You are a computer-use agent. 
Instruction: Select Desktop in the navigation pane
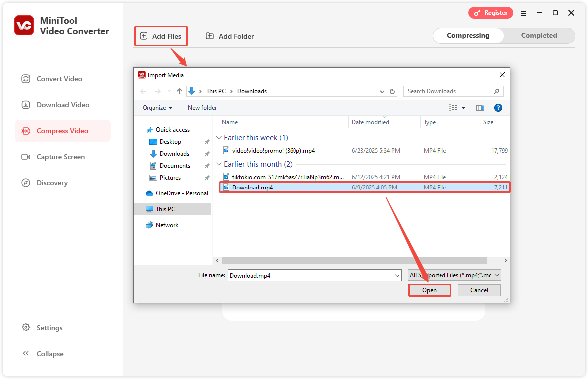170,142
